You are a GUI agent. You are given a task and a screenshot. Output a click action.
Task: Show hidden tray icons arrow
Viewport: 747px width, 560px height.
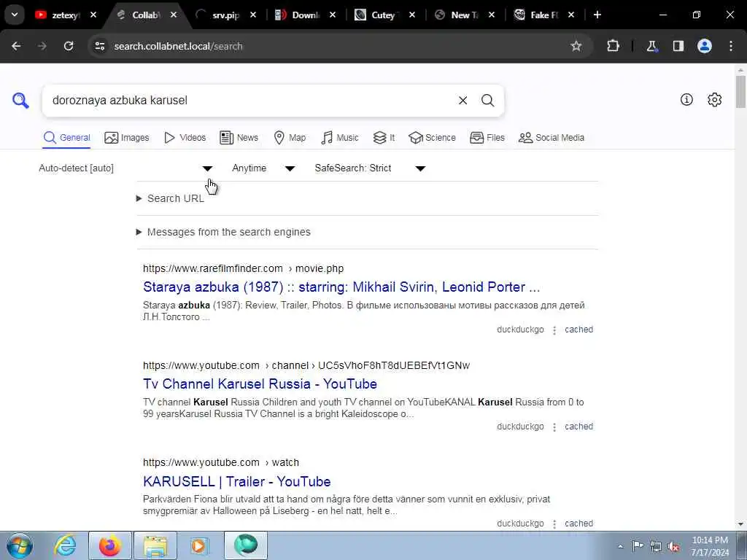[x=620, y=547]
